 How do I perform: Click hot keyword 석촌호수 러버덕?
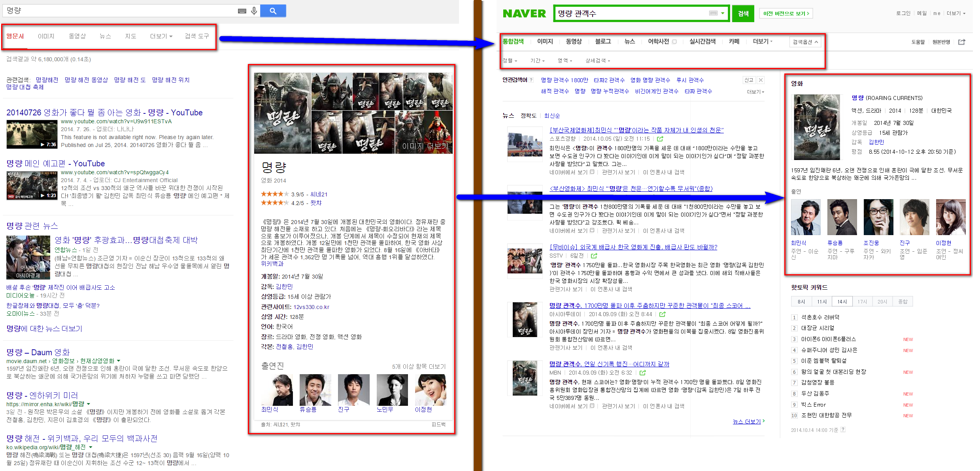820,317
